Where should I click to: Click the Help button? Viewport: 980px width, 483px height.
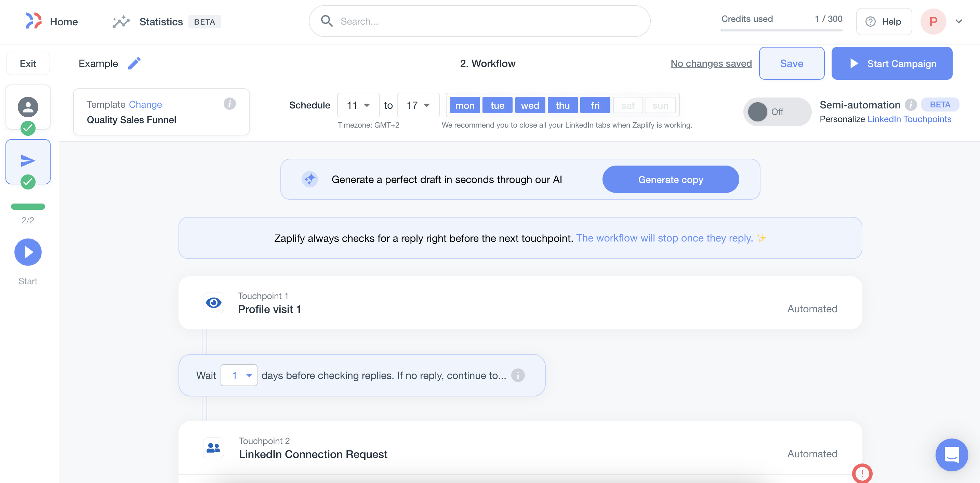(x=884, y=22)
